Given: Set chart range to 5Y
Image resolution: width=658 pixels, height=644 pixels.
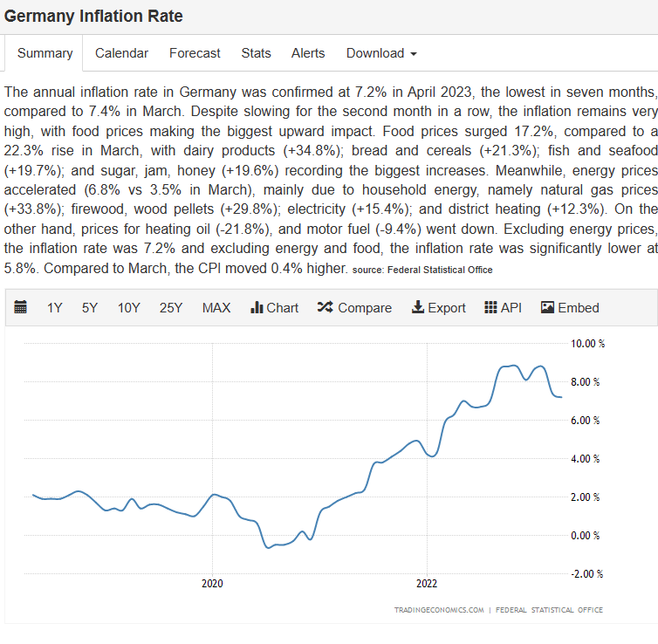Looking at the screenshot, I should coord(90,307).
